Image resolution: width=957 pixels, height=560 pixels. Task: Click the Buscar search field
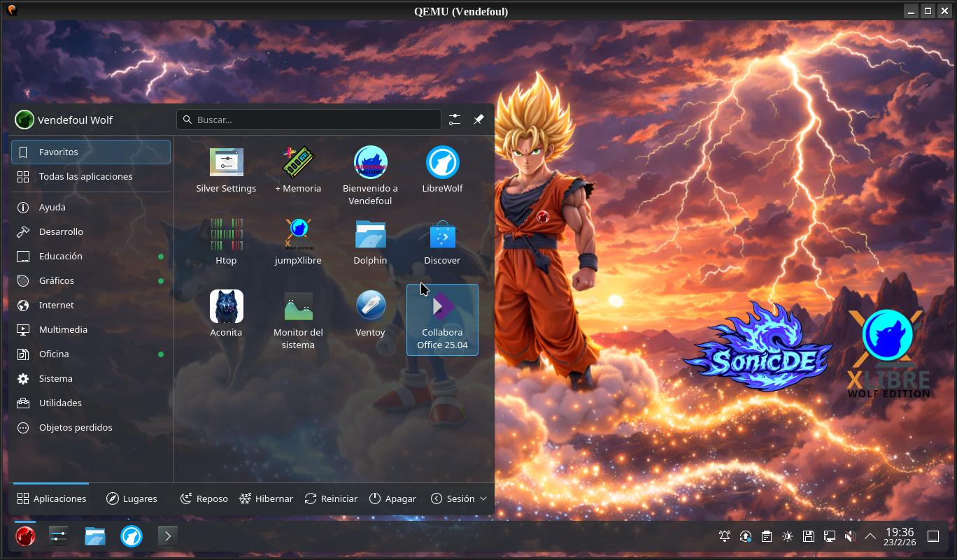[x=309, y=120]
